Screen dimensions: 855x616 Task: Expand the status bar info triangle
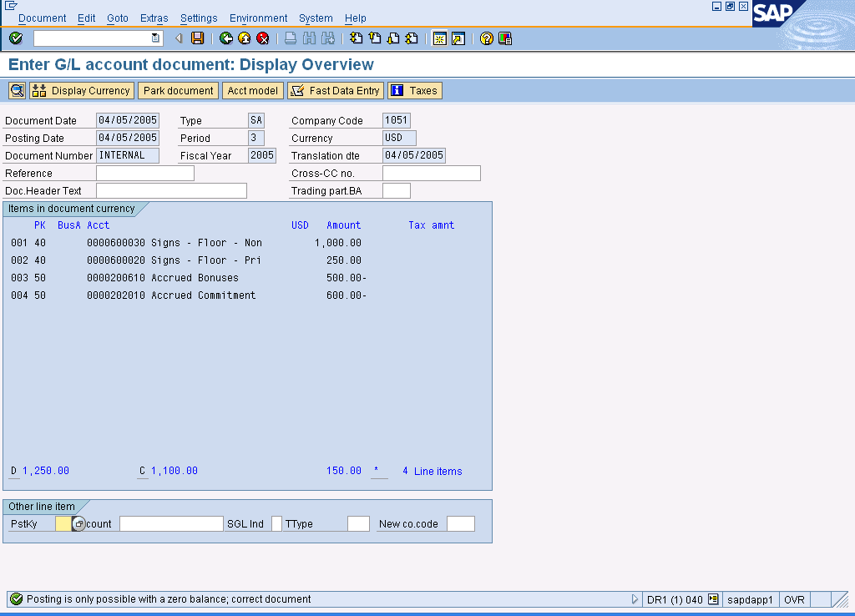pyautogui.click(x=635, y=599)
